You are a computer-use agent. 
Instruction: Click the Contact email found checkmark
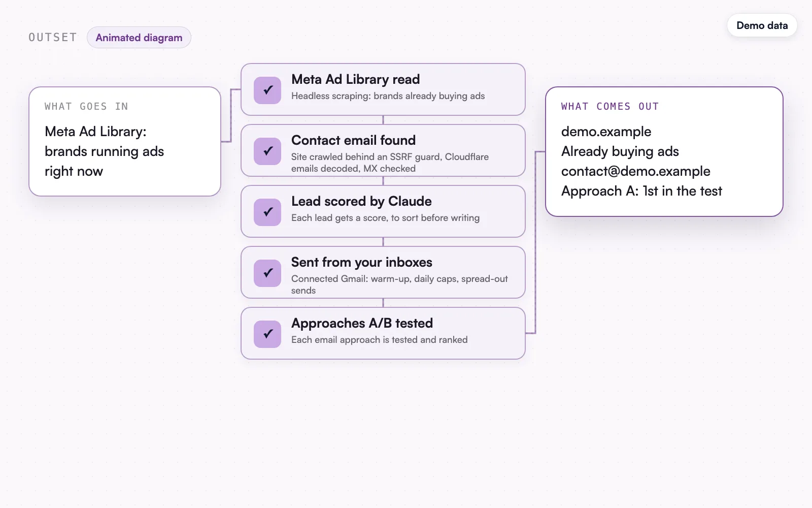click(267, 151)
